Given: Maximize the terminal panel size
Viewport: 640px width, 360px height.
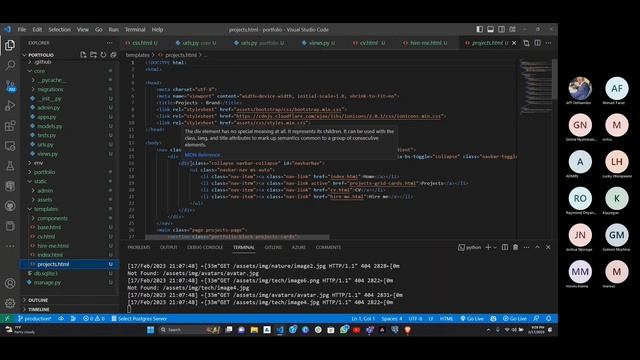Looking at the screenshot, I should click(x=537, y=247).
